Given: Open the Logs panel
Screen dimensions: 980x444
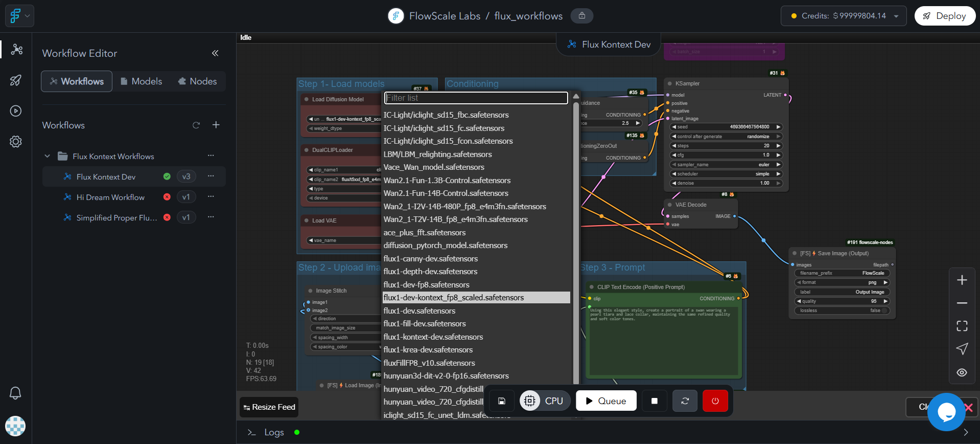Looking at the screenshot, I should (274, 432).
